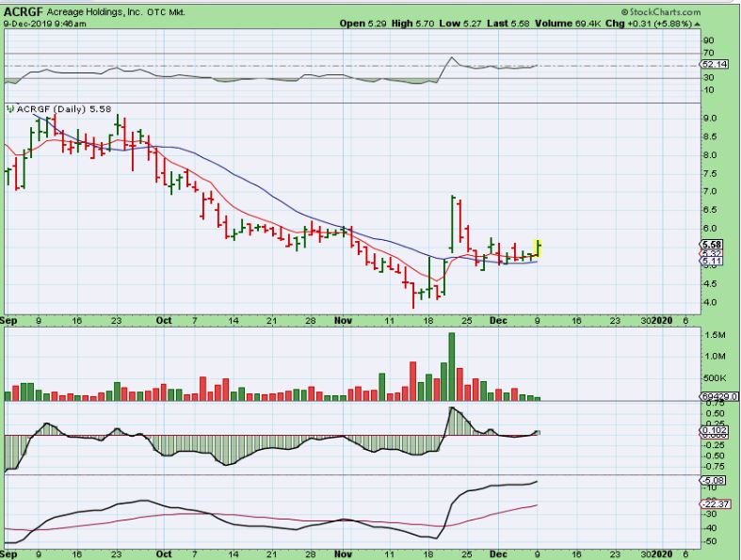This screenshot has width=741, height=560.
Task: Click the yellow-highlighted latest price bar
Action: tap(538, 248)
